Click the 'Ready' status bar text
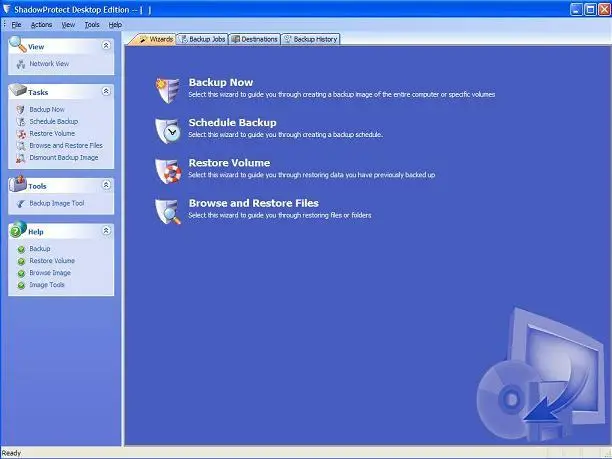Image resolution: width=612 pixels, height=459 pixels. (x=11, y=453)
